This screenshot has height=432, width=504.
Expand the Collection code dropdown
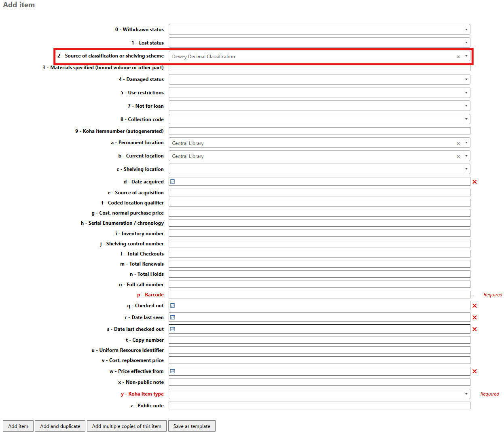466,119
